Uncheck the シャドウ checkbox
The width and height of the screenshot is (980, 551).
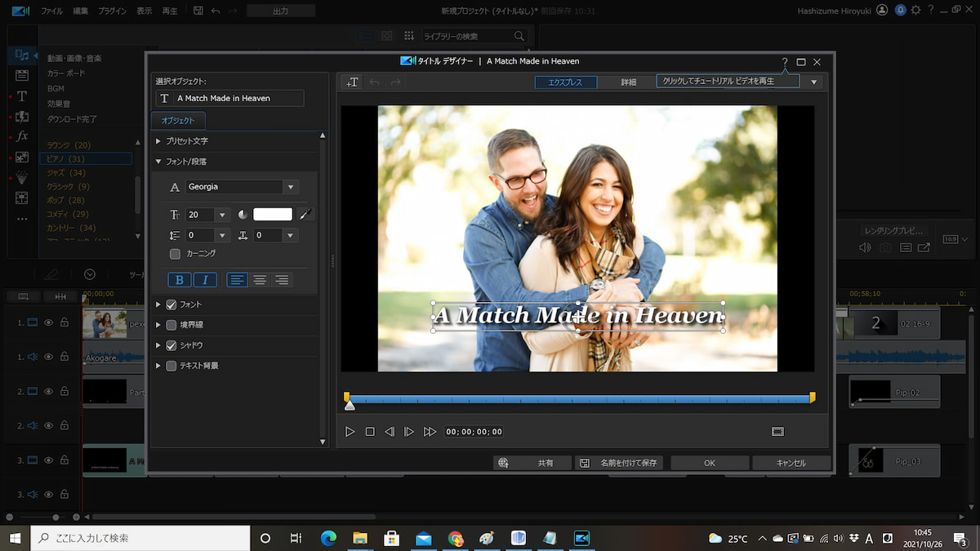[171, 345]
